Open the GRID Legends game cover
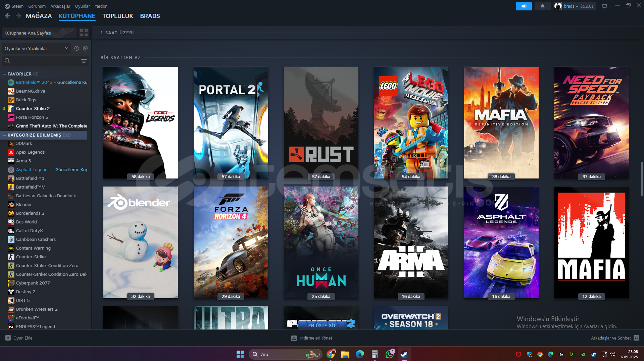Screen dimensions: 644x361 (141, 122)
